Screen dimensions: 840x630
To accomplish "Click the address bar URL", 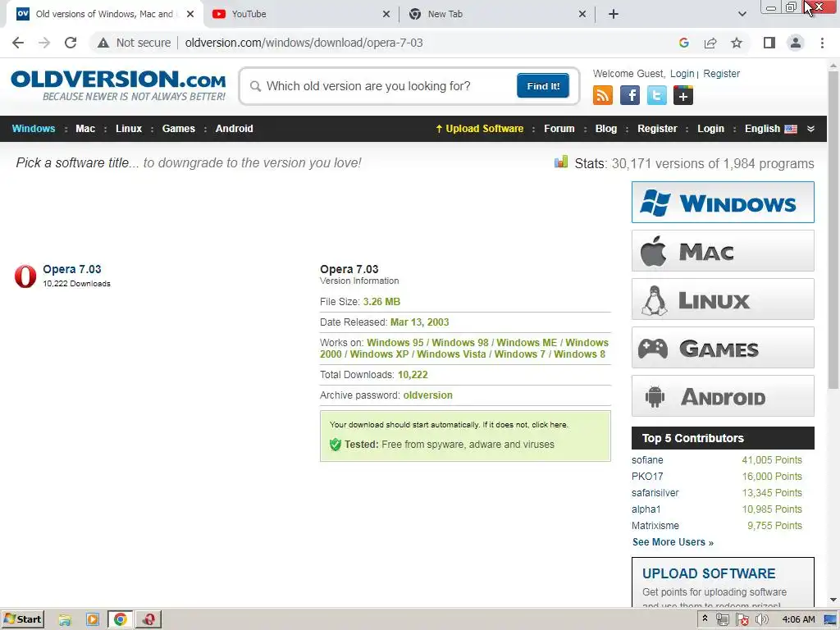I will 304,43.
